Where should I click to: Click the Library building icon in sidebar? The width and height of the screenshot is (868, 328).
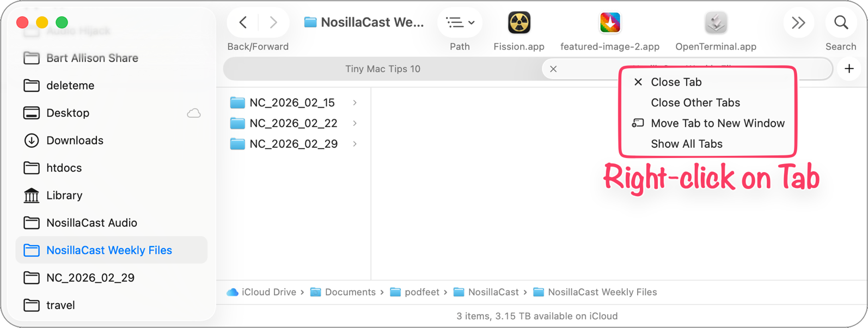tap(32, 195)
